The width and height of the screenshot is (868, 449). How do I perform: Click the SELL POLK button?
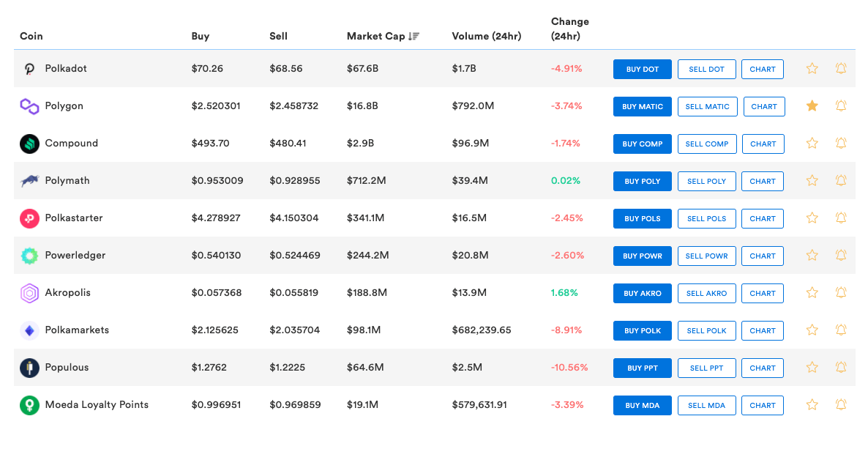coord(707,331)
